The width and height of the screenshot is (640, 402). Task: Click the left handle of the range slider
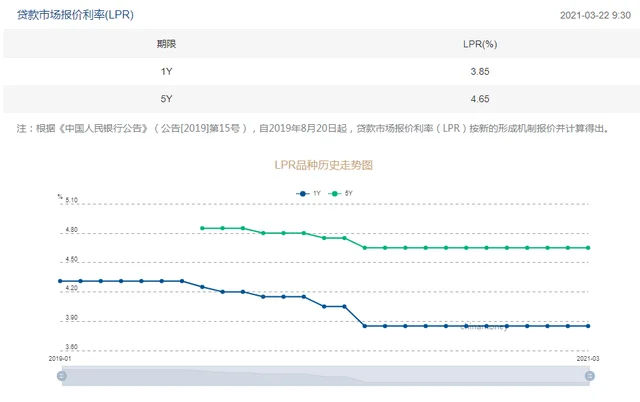62,376
